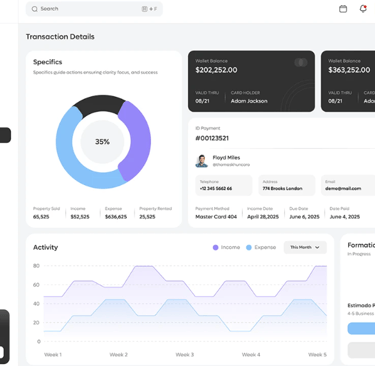The image size is (375, 366).
Task: Click Master Card 404 payment method
Action: [216, 217]
